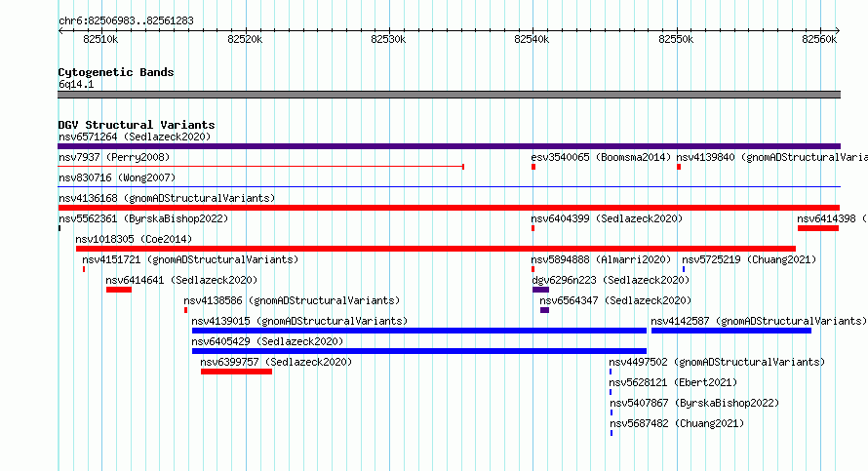Select nsv5628121 (Ebert2021) label

673,382
